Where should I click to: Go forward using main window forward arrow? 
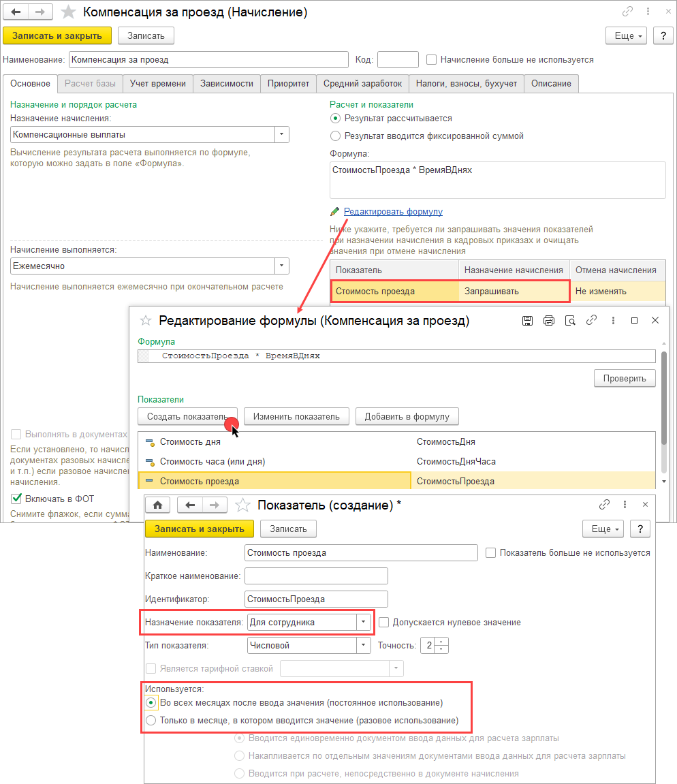click(x=40, y=12)
